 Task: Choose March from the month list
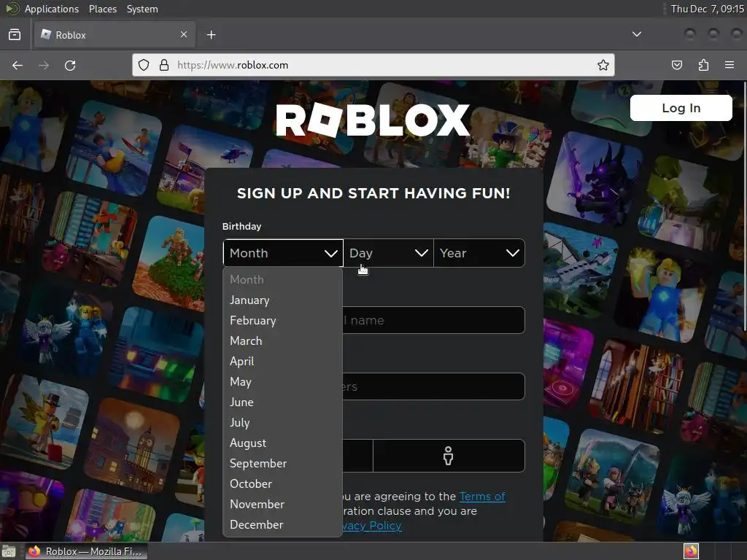(x=282, y=341)
